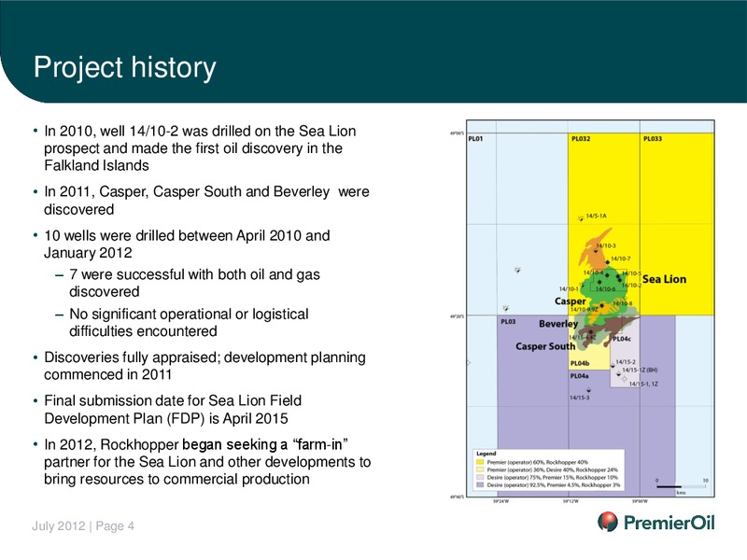
Task: Click the "Beverley" map label
Action: pyautogui.click(x=558, y=324)
